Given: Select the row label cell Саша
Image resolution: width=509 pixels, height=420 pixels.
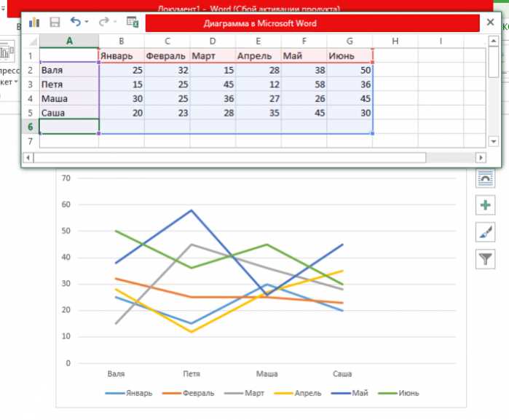Looking at the screenshot, I should tap(69, 113).
